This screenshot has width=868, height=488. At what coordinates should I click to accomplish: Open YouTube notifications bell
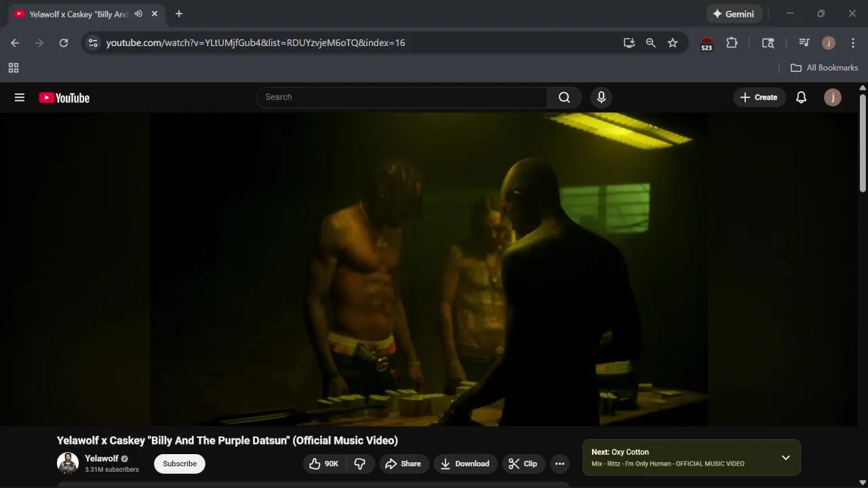pyautogui.click(x=801, y=97)
